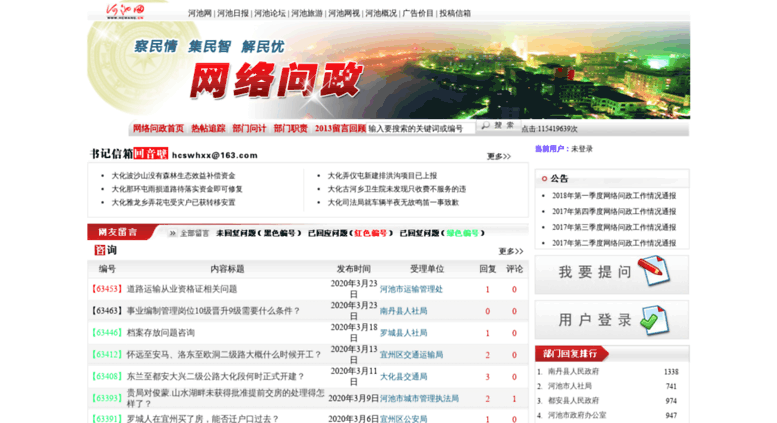777x423 pixels.
Task: Open 河池旅游 in the top navigation
Action: tap(307, 13)
